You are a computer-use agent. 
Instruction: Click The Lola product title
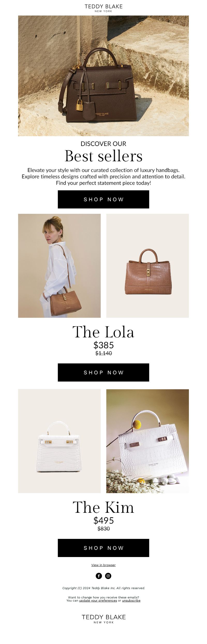103,332
